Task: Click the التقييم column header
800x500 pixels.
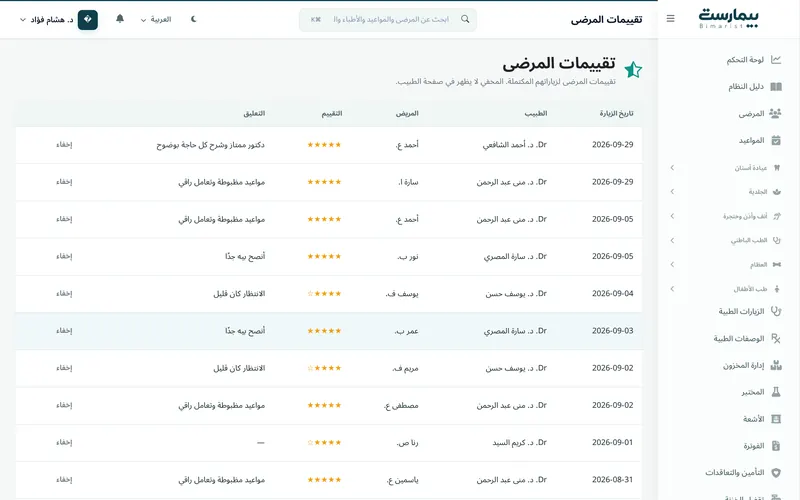Action: (332, 113)
